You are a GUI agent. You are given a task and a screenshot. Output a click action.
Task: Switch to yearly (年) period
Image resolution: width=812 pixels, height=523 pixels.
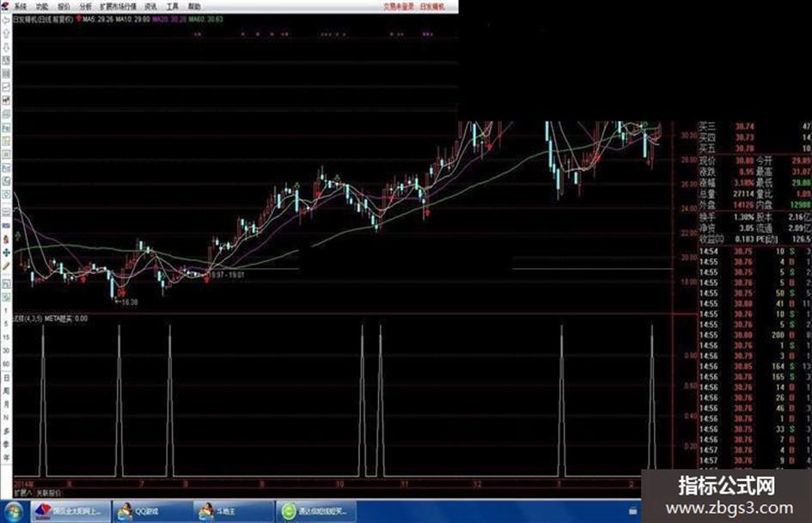pos(6,458)
